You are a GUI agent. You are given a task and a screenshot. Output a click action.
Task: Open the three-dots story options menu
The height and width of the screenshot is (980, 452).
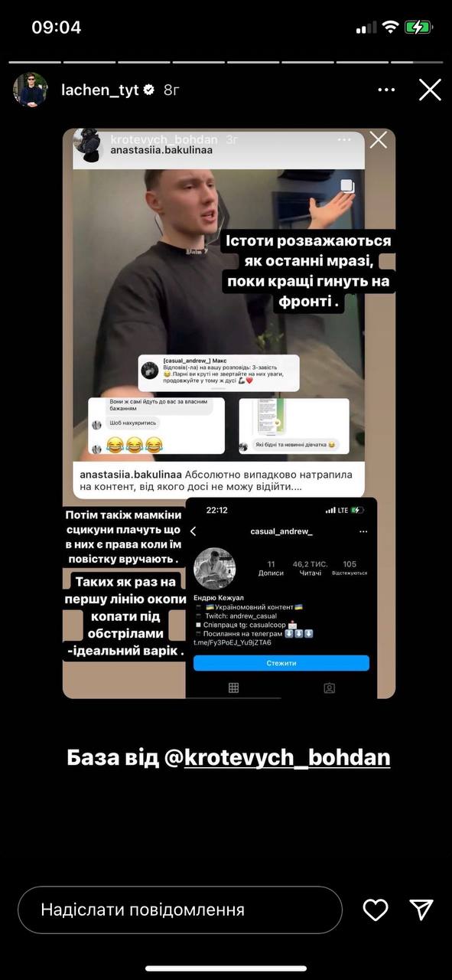(x=386, y=90)
